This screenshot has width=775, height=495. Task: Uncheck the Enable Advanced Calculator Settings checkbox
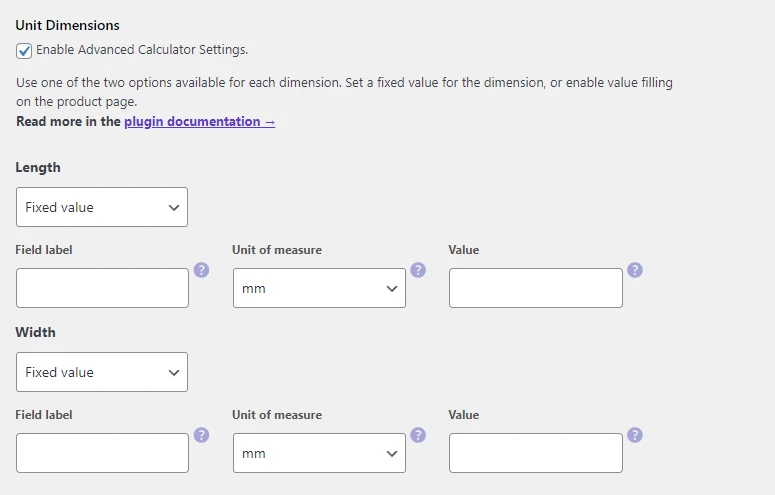coord(24,50)
